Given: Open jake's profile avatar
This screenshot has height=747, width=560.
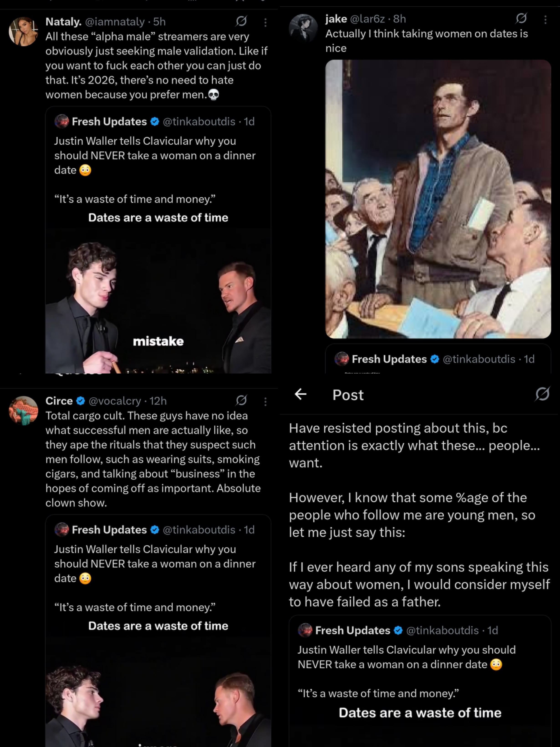Looking at the screenshot, I should tap(303, 28).
